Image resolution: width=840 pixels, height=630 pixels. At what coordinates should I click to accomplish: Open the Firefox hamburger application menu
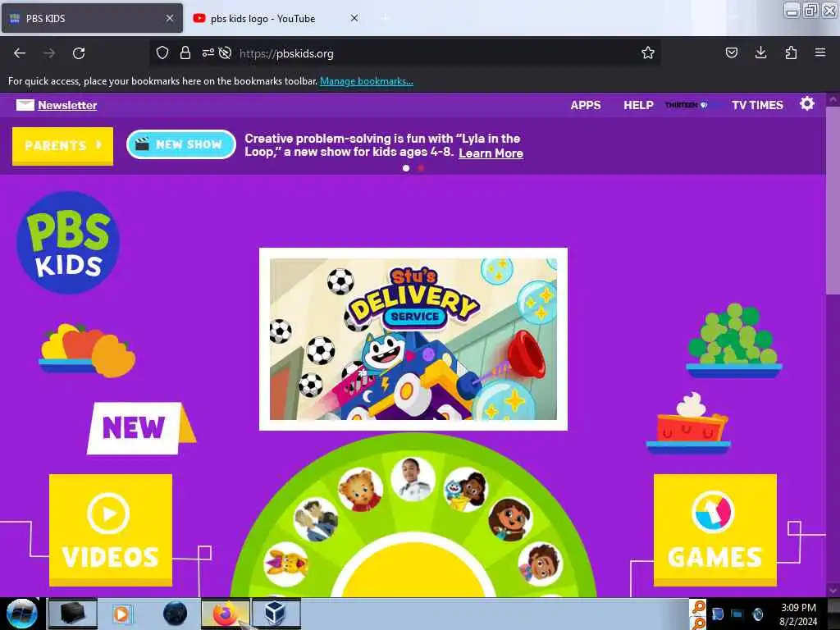pos(820,52)
